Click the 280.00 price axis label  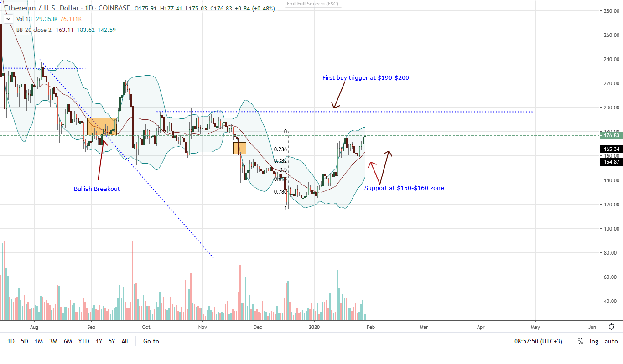[611, 11]
